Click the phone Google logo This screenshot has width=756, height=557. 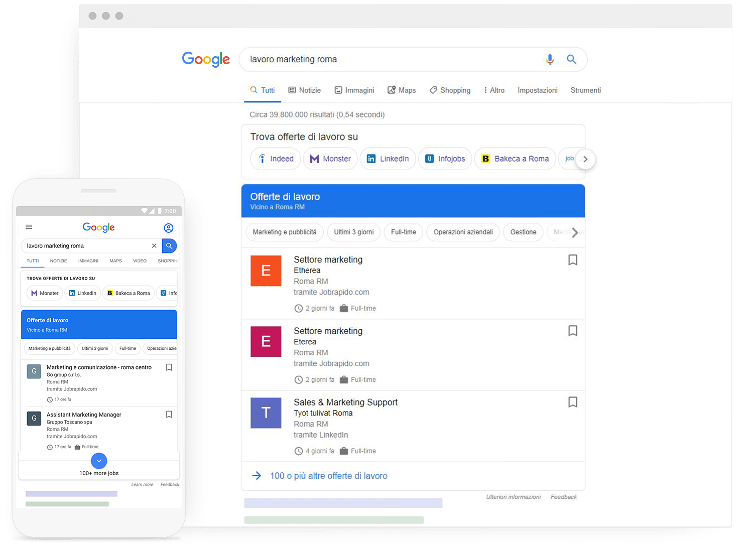click(98, 227)
